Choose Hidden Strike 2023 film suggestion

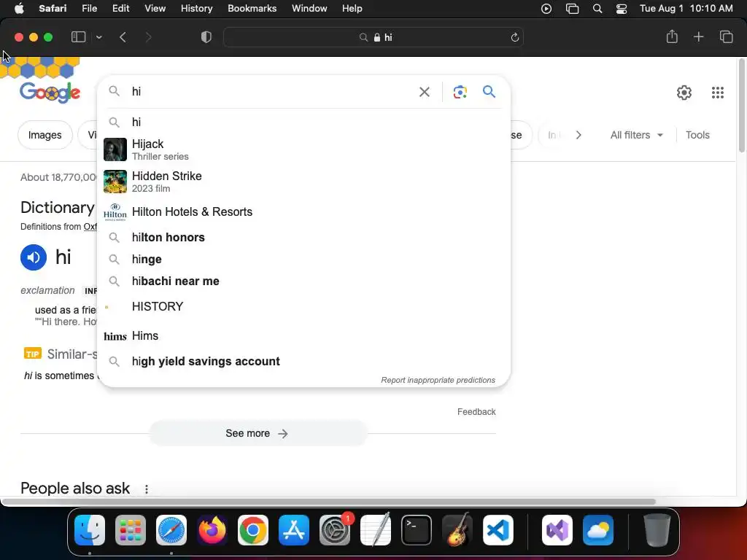click(x=303, y=182)
